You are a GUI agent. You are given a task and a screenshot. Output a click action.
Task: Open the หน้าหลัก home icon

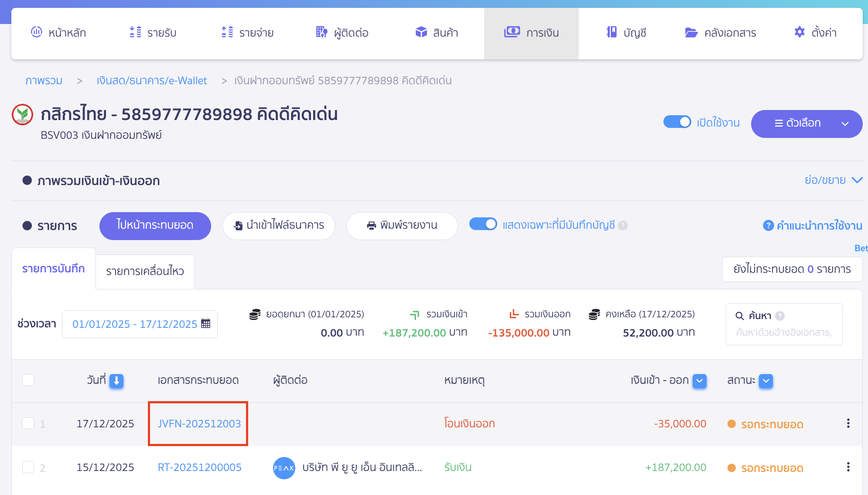click(37, 32)
